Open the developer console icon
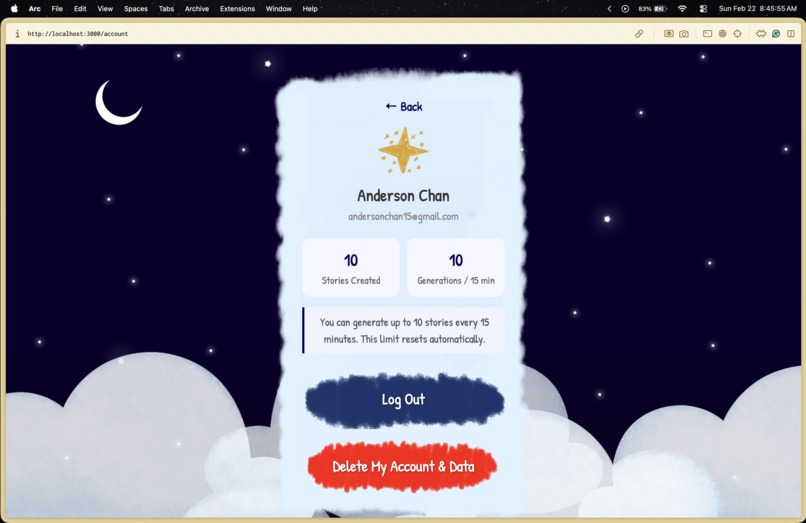Viewport: 806px width, 523px height. pos(707,33)
